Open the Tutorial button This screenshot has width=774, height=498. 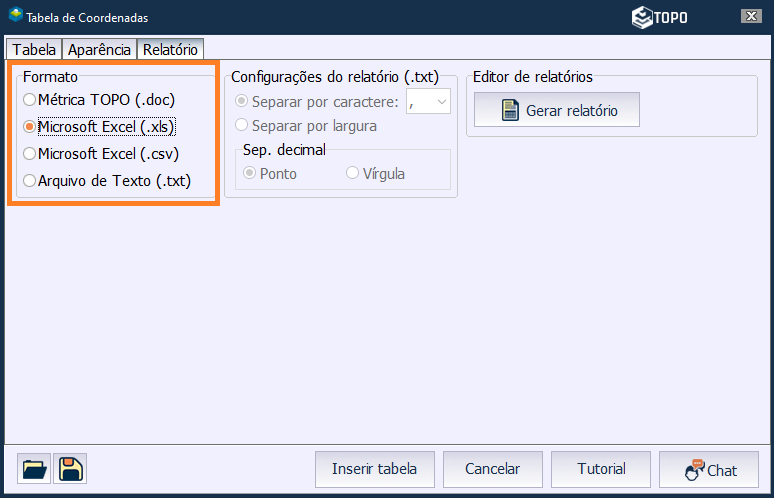pyautogui.click(x=601, y=469)
